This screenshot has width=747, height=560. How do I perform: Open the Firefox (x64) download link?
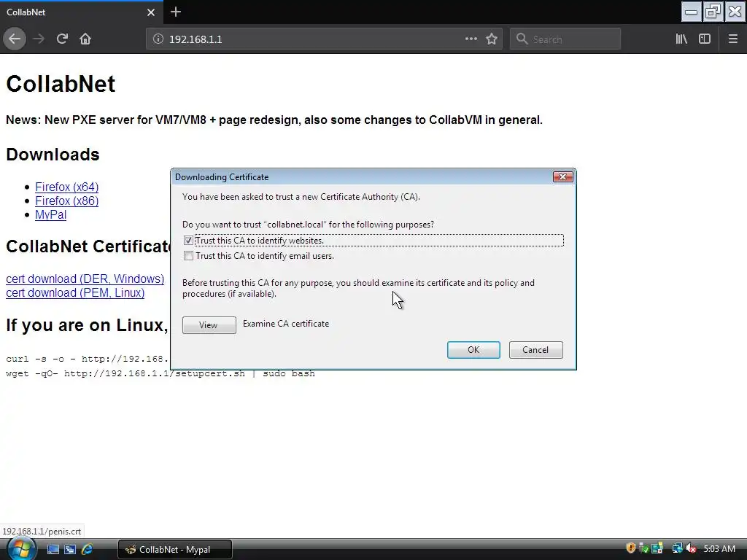click(66, 187)
